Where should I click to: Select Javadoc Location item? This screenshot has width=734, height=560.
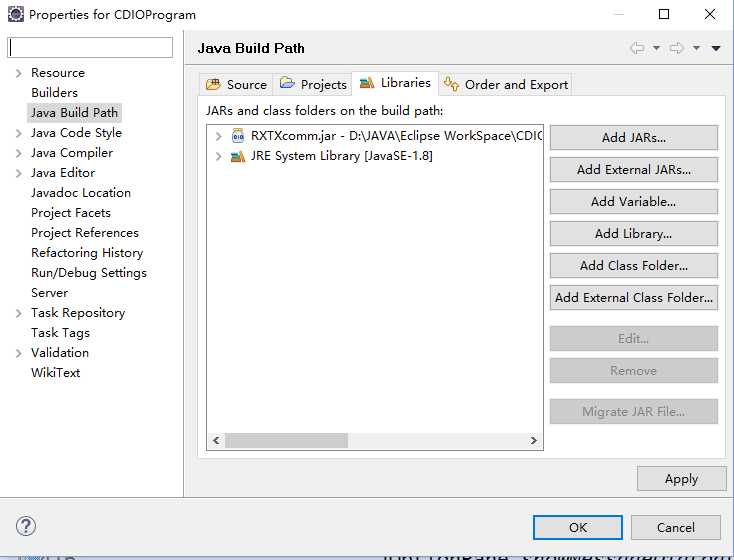tap(81, 193)
